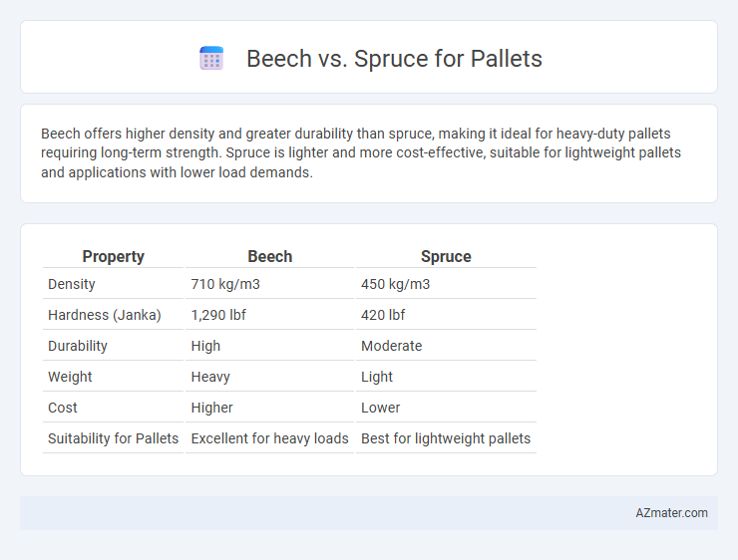
Task: Click the 'Density' row label
Action: (x=72, y=284)
